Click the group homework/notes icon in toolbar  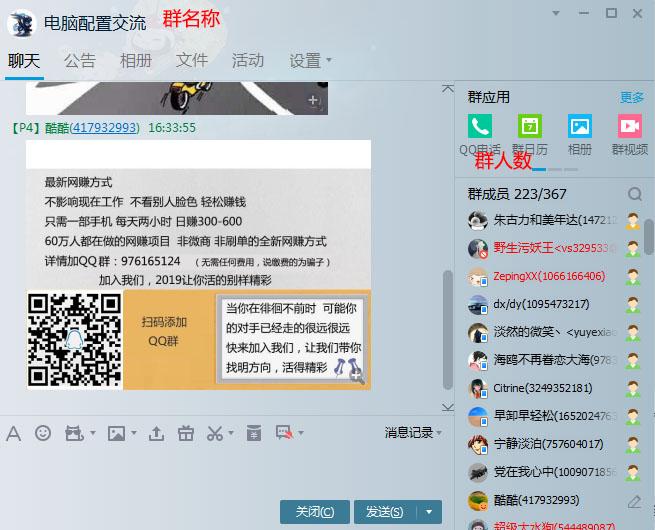pos(254,433)
